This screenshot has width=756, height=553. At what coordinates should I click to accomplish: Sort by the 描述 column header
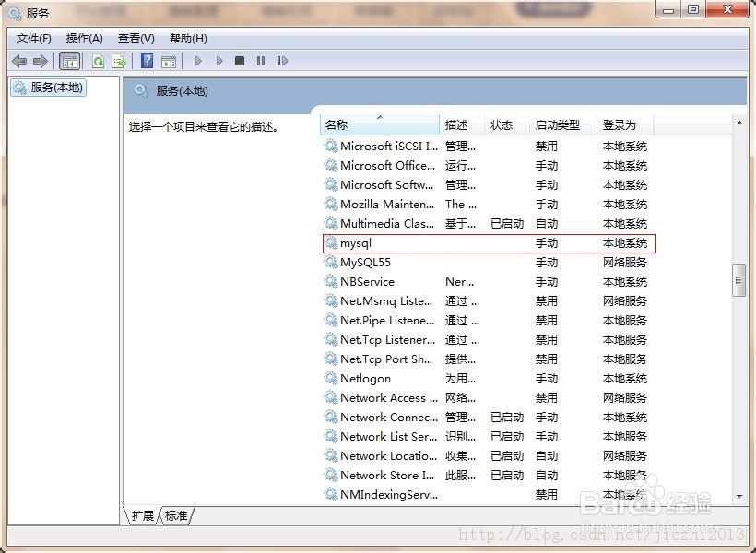pos(461,124)
